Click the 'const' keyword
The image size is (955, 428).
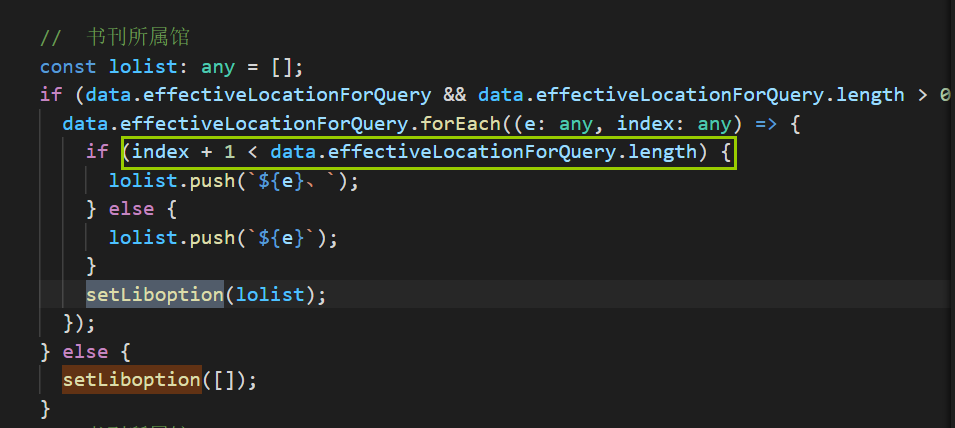coord(68,66)
